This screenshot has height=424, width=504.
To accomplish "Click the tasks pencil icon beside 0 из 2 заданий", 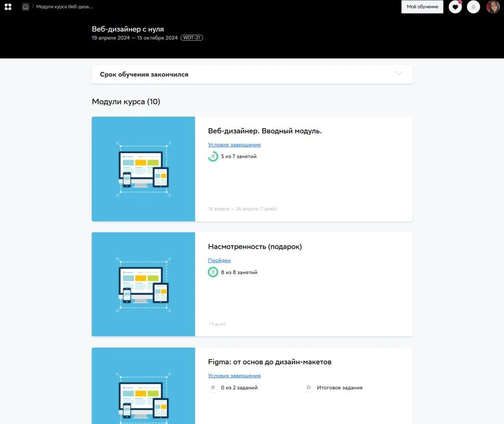I will pos(213,388).
